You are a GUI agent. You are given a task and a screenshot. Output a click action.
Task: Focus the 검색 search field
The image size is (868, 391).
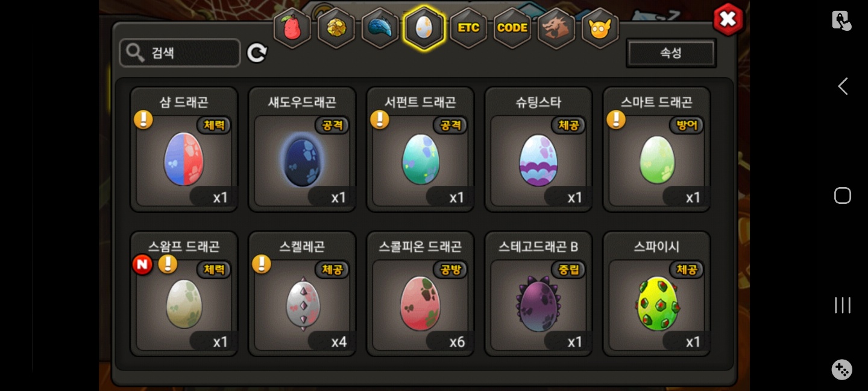tap(180, 53)
